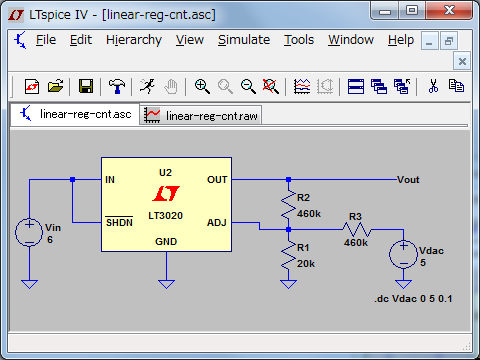Zoom in with the plus magnifier icon

pos(202,86)
